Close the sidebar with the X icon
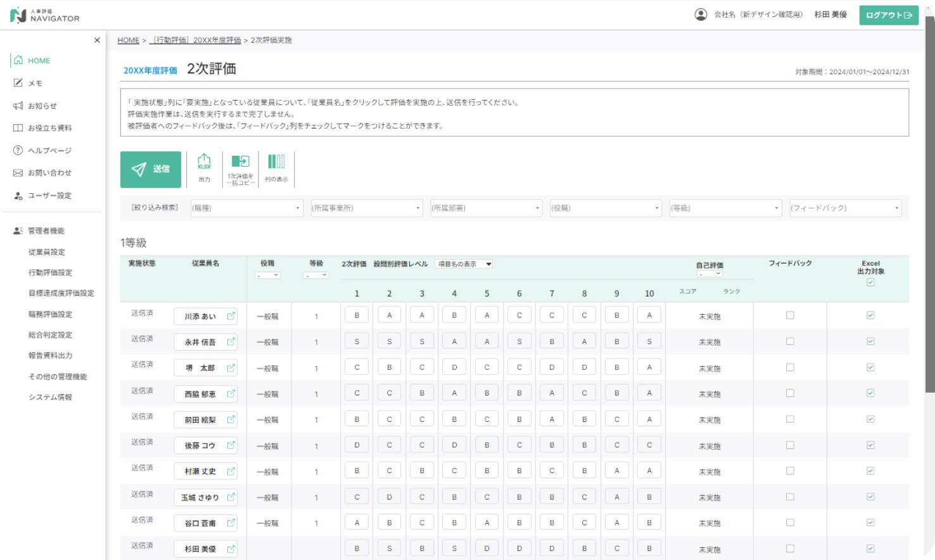 [x=97, y=41]
